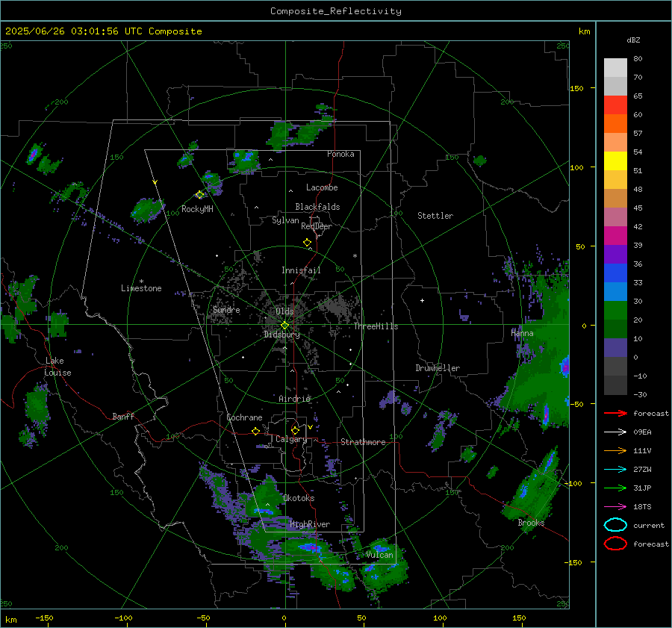Click the ThreeHills label on map
The width and height of the screenshot is (672, 628).
376,326
